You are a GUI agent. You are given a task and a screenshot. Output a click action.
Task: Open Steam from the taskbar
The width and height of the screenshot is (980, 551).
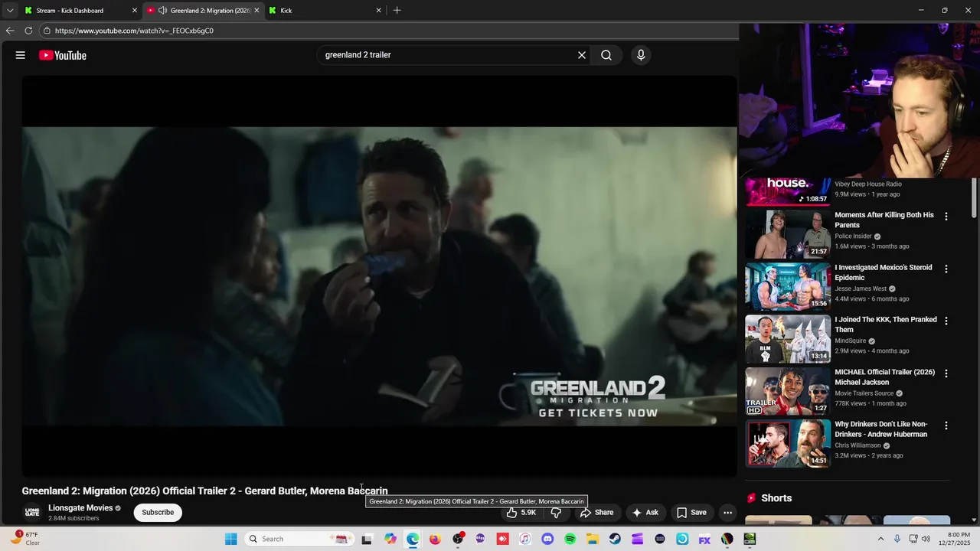[x=615, y=539]
